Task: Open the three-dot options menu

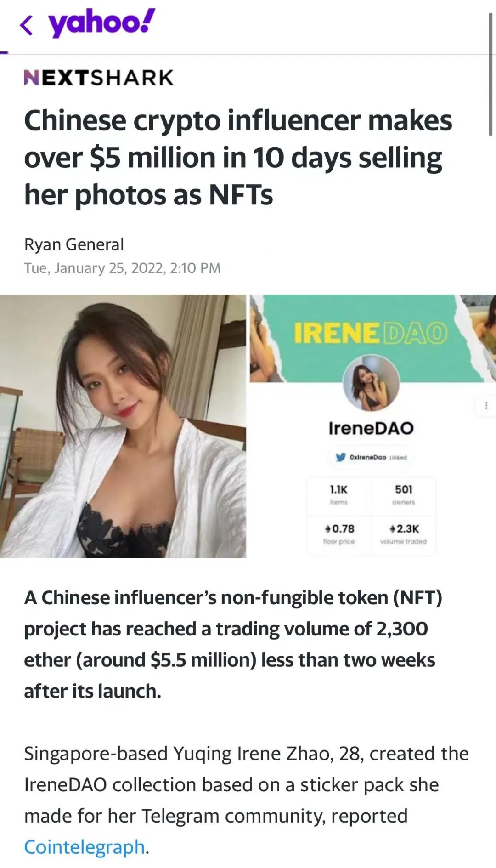Action: click(x=486, y=405)
